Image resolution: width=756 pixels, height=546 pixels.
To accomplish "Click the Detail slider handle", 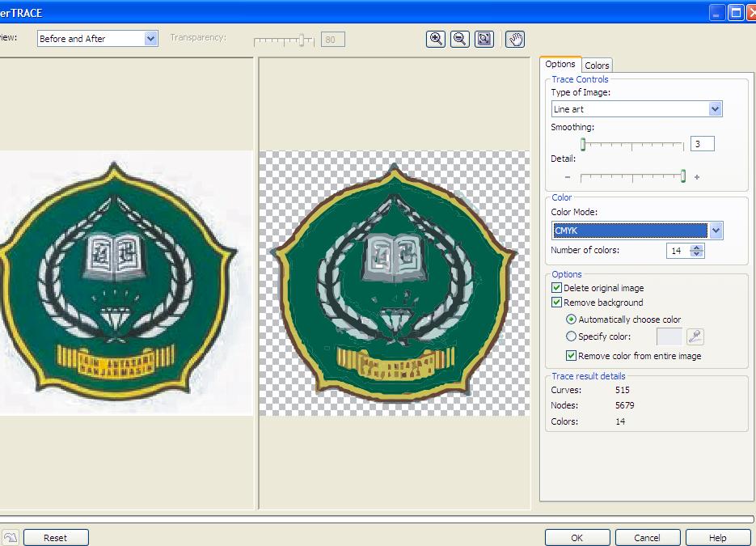I will [683, 176].
